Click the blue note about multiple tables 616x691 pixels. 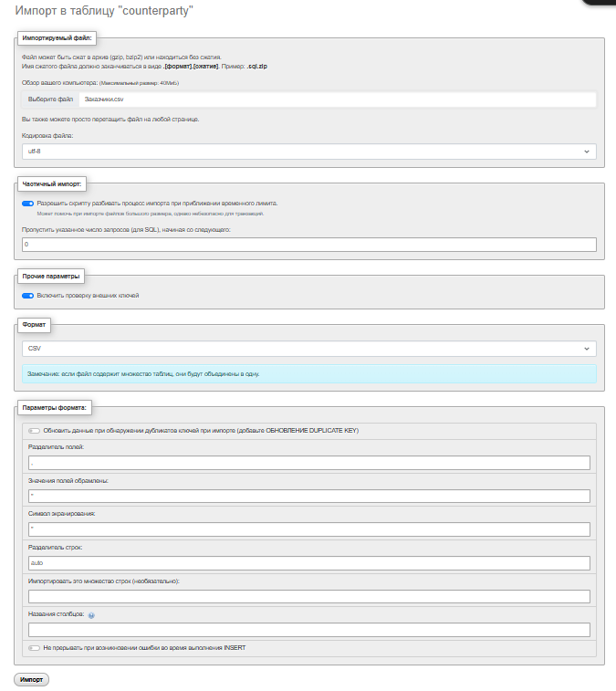(308, 374)
